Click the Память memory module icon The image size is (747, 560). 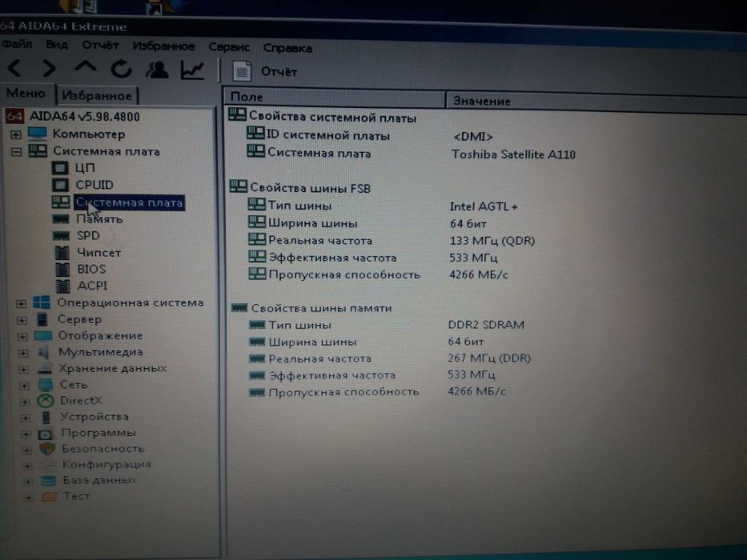61,219
